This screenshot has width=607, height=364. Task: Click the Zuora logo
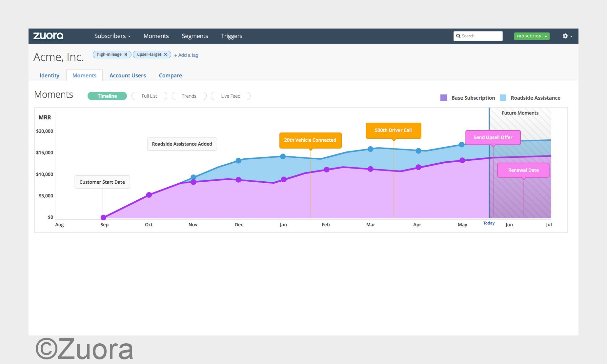[48, 36]
